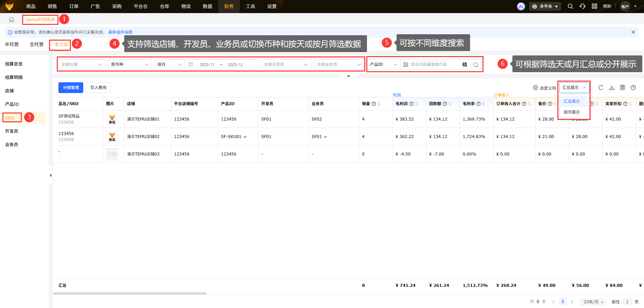Open the 全部店铺 store dropdown
This screenshot has height=308, width=644.
[82, 64]
